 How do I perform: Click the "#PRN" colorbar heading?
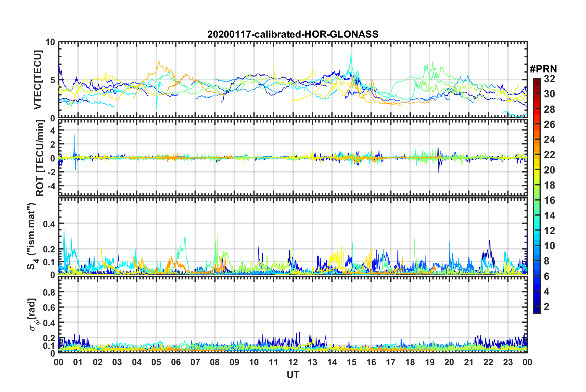[543, 69]
